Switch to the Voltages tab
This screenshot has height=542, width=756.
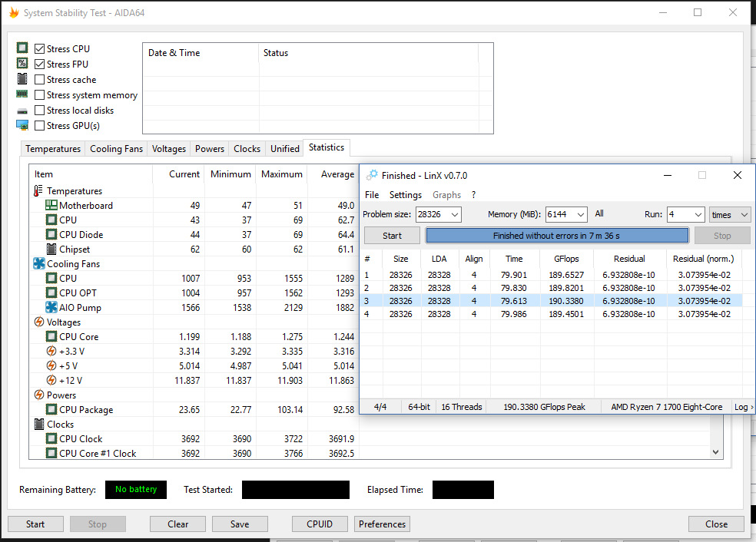[169, 149]
